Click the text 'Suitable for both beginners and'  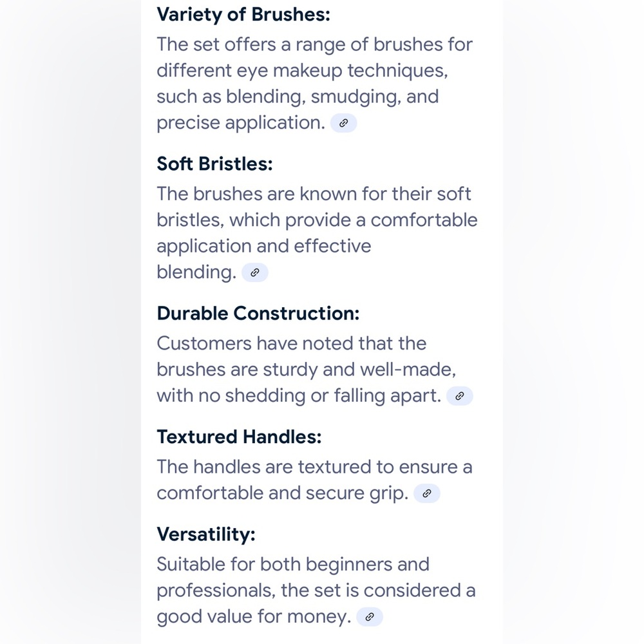[x=293, y=564]
